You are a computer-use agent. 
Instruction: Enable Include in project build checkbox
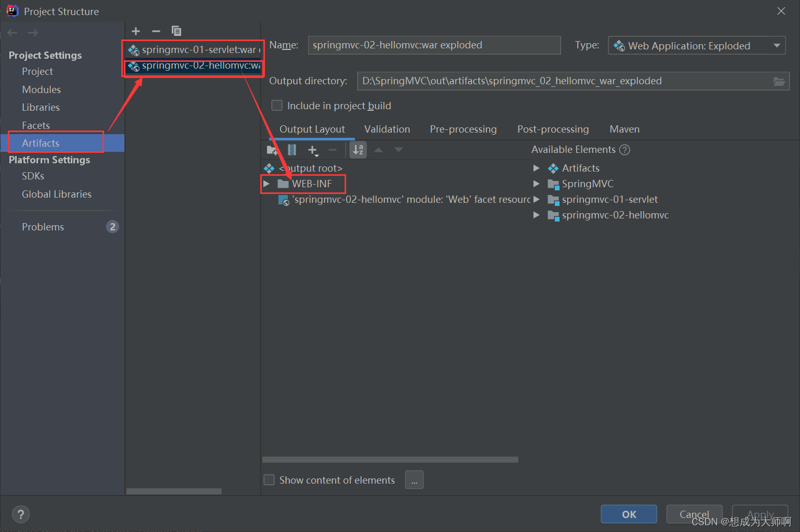(277, 106)
